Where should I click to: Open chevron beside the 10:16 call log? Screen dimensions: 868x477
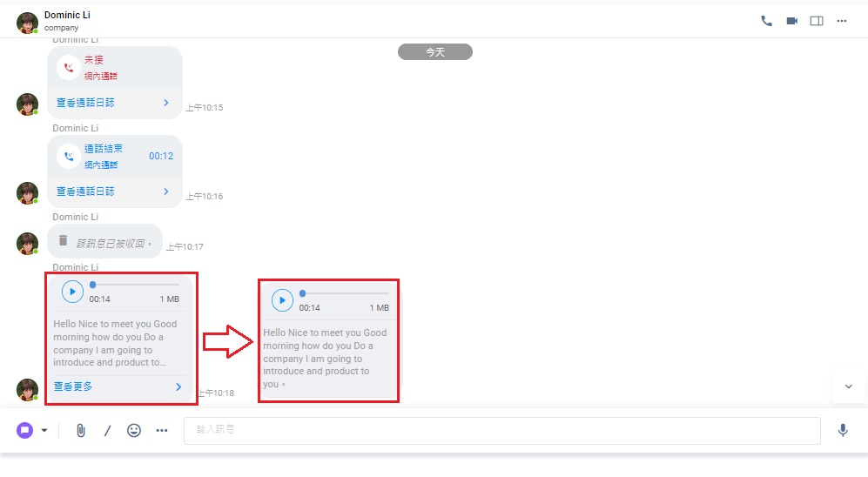[166, 191]
